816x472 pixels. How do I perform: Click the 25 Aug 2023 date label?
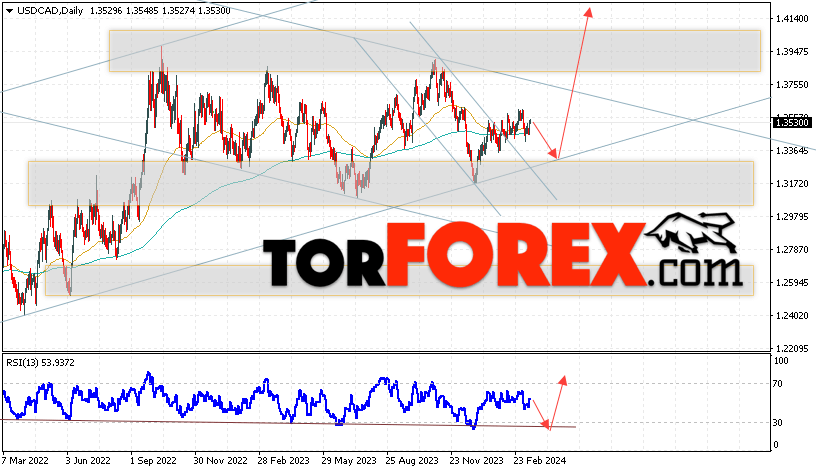point(412,461)
